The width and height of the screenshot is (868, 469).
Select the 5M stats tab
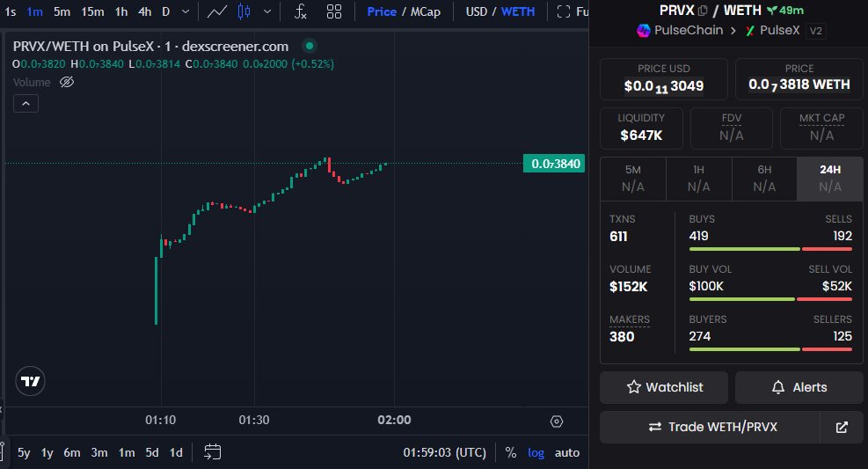click(632, 179)
